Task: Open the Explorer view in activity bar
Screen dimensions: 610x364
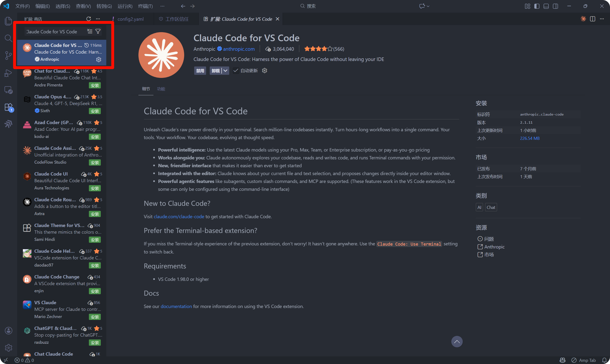Action: [8, 21]
